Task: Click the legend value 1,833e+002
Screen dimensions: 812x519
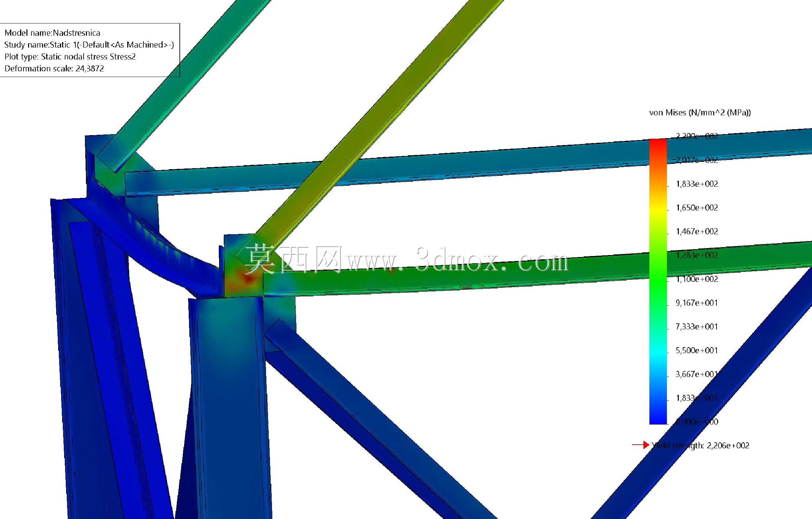Action: pyautogui.click(x=697, y=184)
